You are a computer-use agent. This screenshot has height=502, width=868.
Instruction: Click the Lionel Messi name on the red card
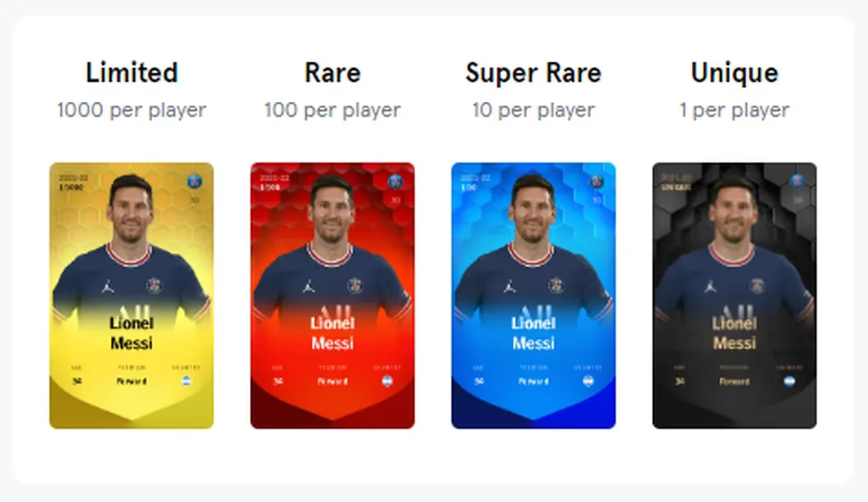333,334
